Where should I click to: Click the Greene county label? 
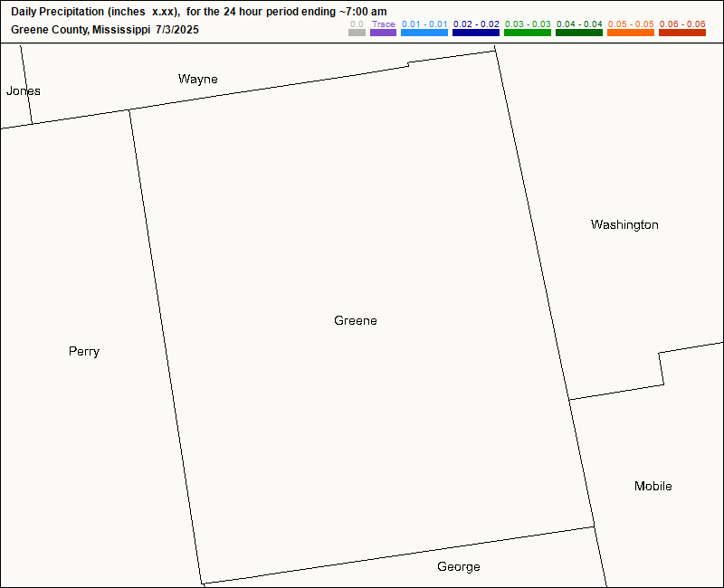[x=356, y=320]
